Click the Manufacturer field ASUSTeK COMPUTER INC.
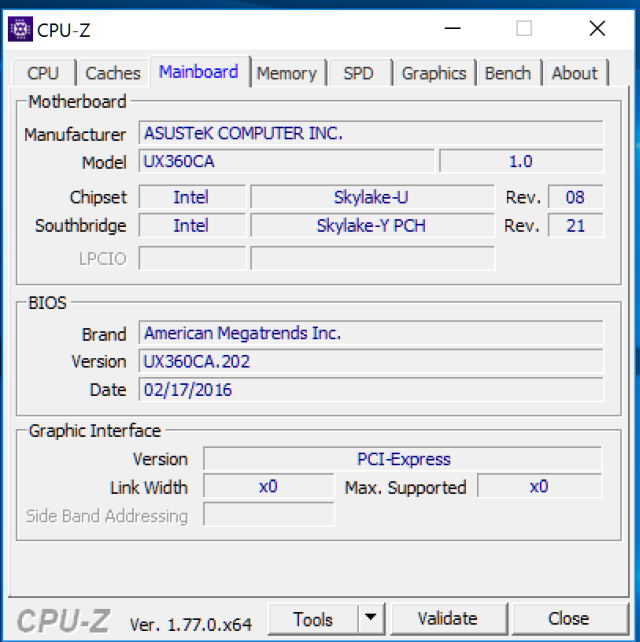Screen dimensions: 640x642 tap(371, 133)
